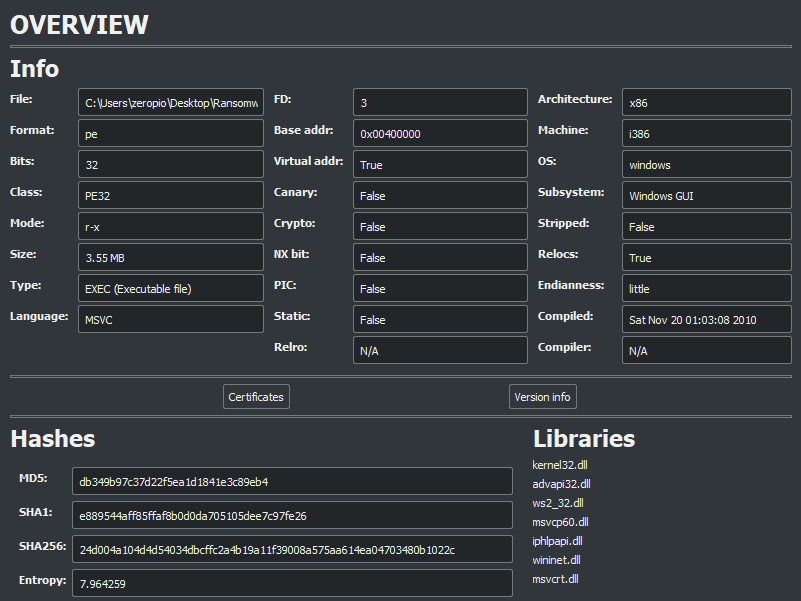
Task: Click msvcrt.dll library entry
Action: [x=554, y=579]
